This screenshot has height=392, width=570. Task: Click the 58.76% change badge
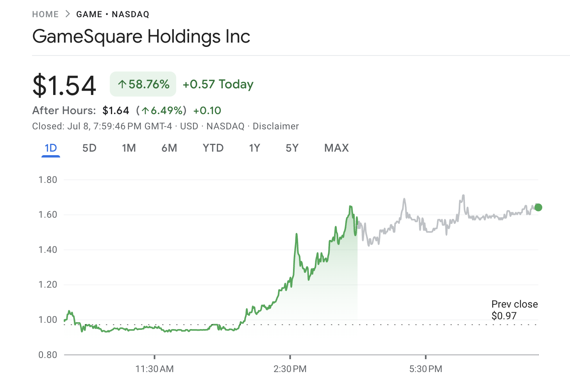click(143, 84)
